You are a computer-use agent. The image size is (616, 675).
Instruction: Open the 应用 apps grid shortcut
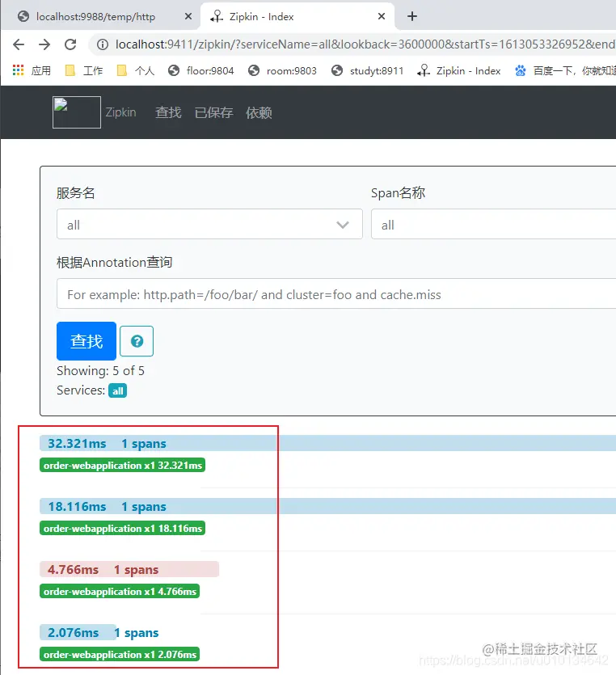tap(32, 70)
